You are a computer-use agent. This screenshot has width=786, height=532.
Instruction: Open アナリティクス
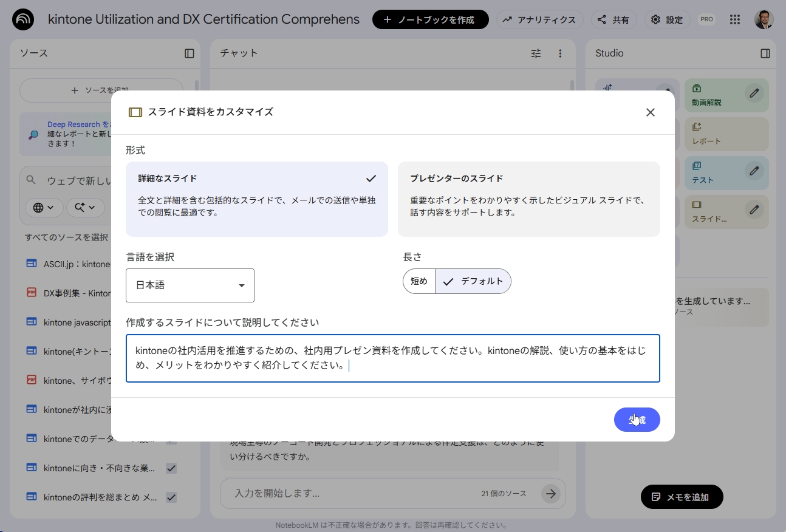tap(540, 19)
